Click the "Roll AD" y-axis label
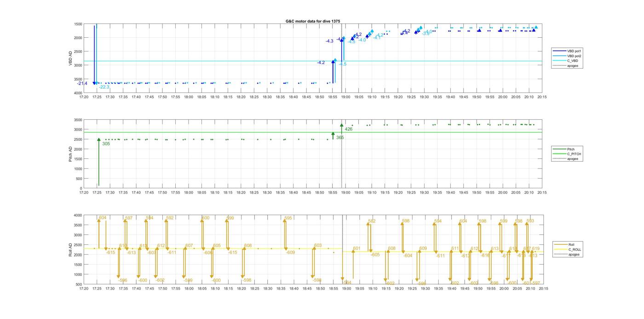Viewport: 644px width, 319px height. 71,249
